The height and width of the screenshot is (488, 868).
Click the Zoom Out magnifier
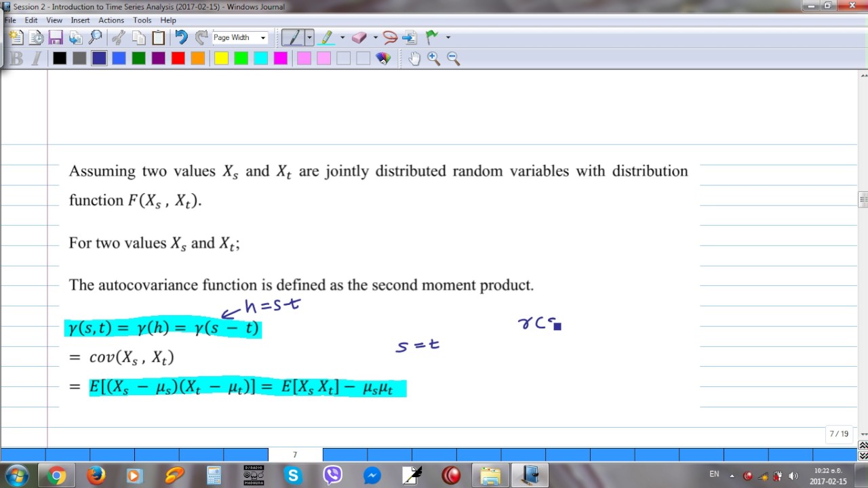[x=454, y=59]
